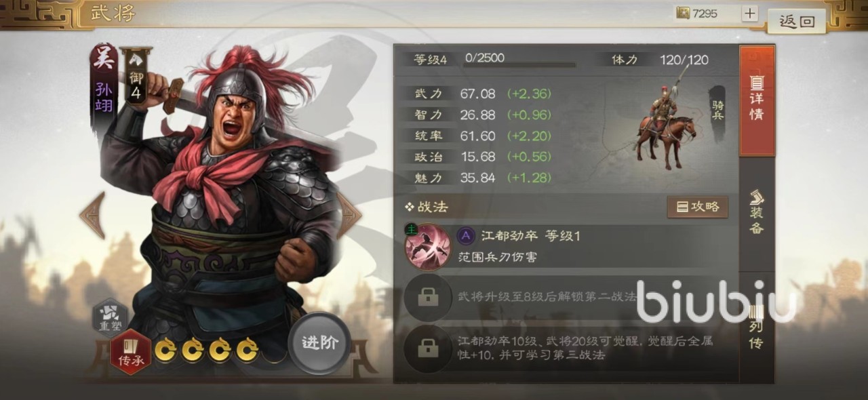Switch to the 详情 details tab
Screen dimensions: 868x400
[x=757, y=100]
